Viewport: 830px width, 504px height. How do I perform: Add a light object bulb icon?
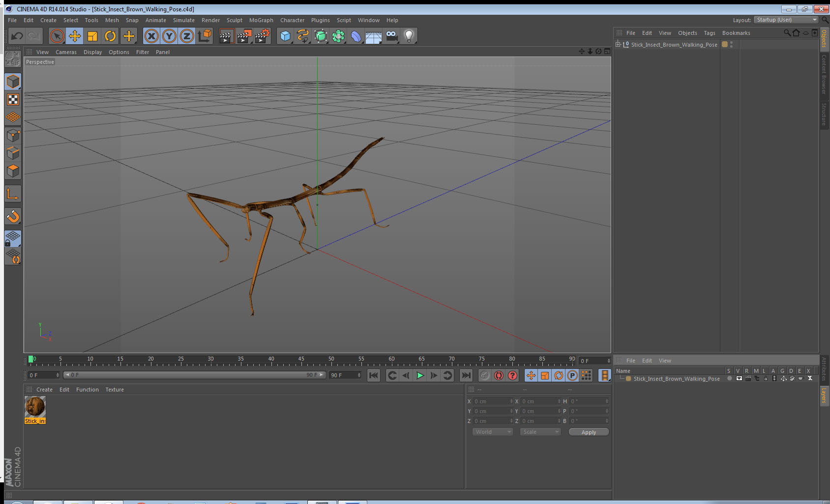click(409, 36)
